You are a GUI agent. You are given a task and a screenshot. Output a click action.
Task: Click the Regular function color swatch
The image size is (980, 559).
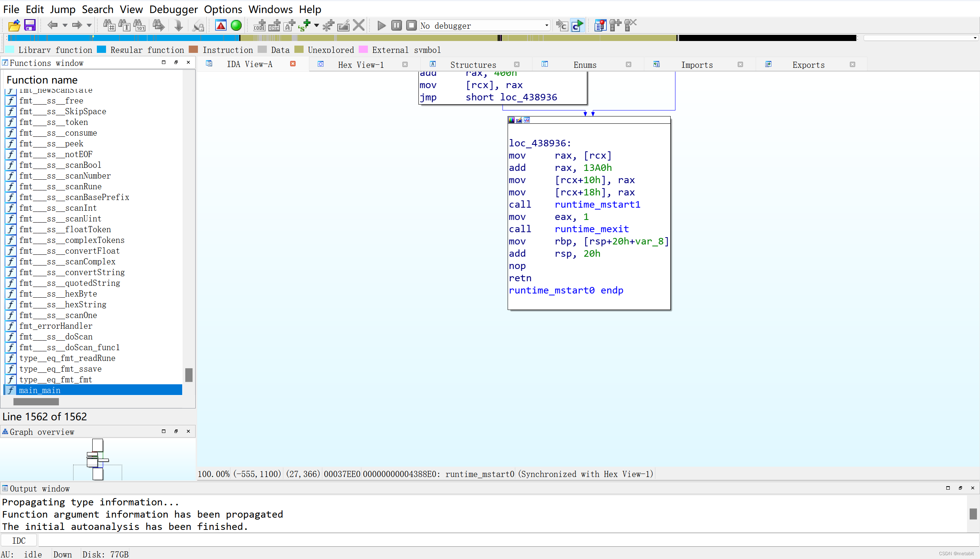click(101, 49)
